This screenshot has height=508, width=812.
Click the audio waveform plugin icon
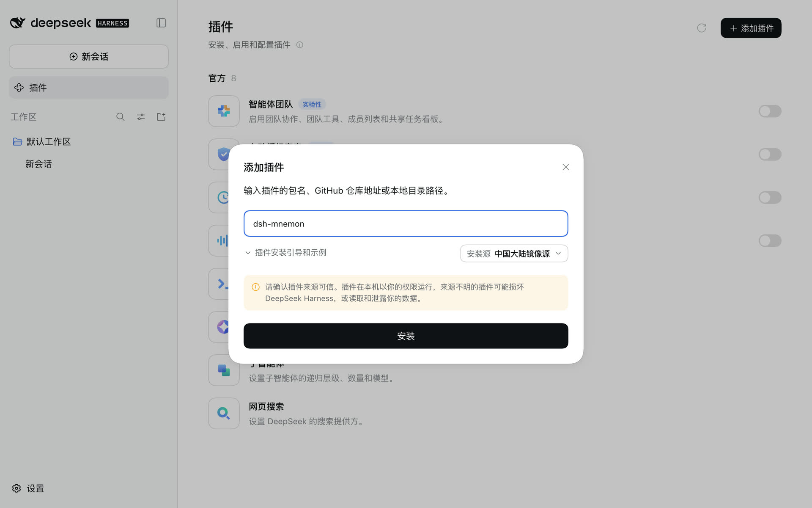[219, 240]
